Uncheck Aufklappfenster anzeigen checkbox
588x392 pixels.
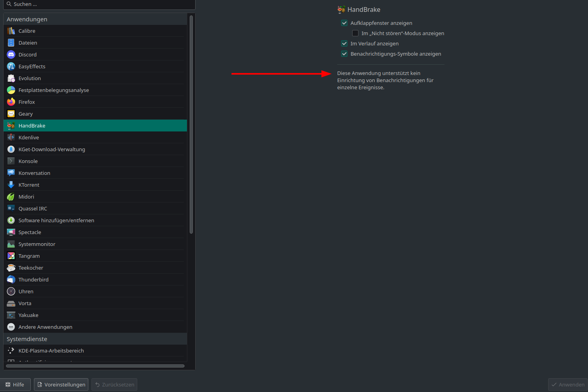pyautogui.click(x=344, y=23)
